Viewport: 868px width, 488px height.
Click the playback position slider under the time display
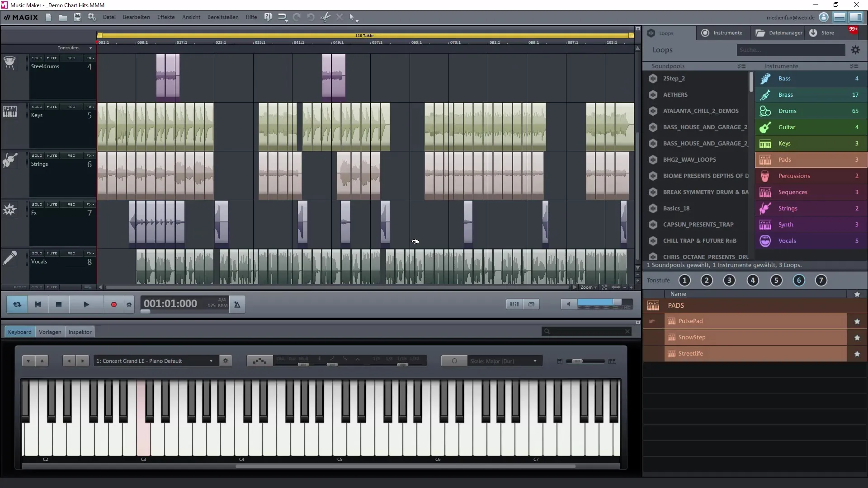coord(145,311)
